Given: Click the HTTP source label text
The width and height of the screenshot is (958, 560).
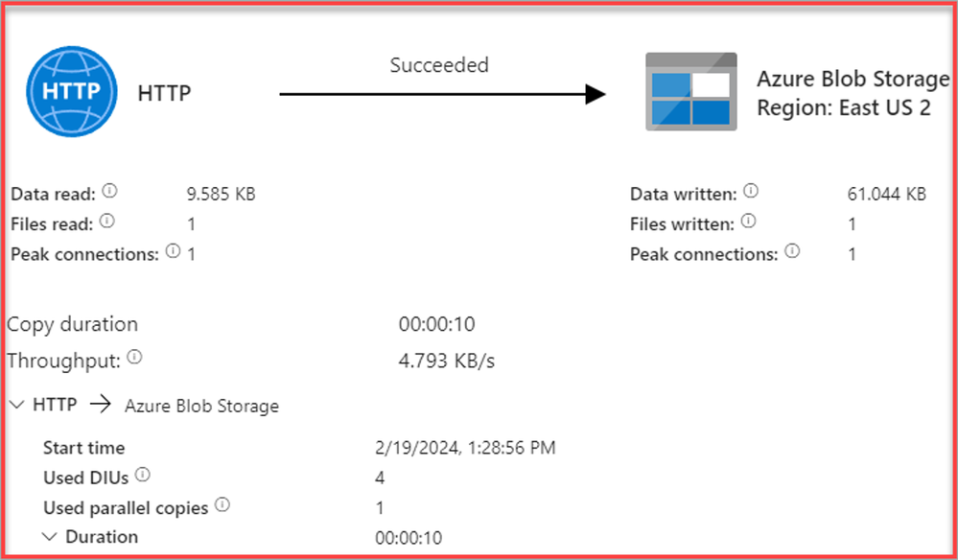Looking at the screenshot, I should click(164, 93).
